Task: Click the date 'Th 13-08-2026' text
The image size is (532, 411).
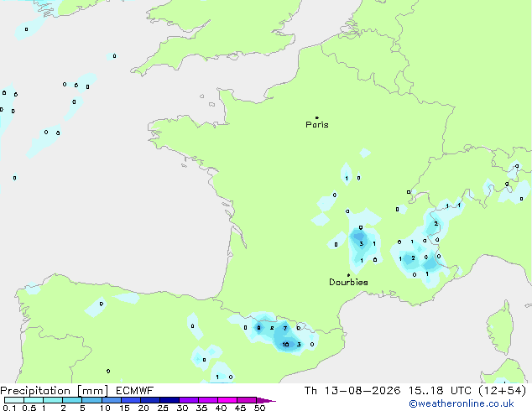Action: (x=352, y=391)
